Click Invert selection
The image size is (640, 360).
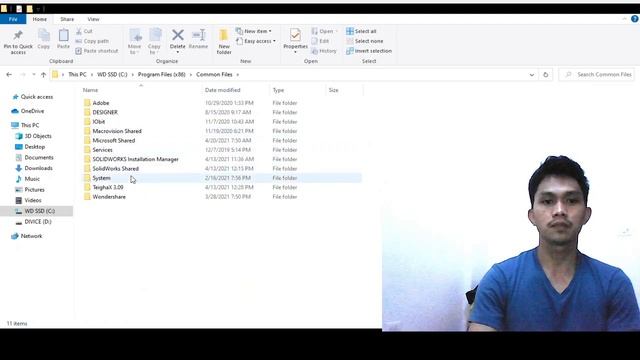[369, 51]
